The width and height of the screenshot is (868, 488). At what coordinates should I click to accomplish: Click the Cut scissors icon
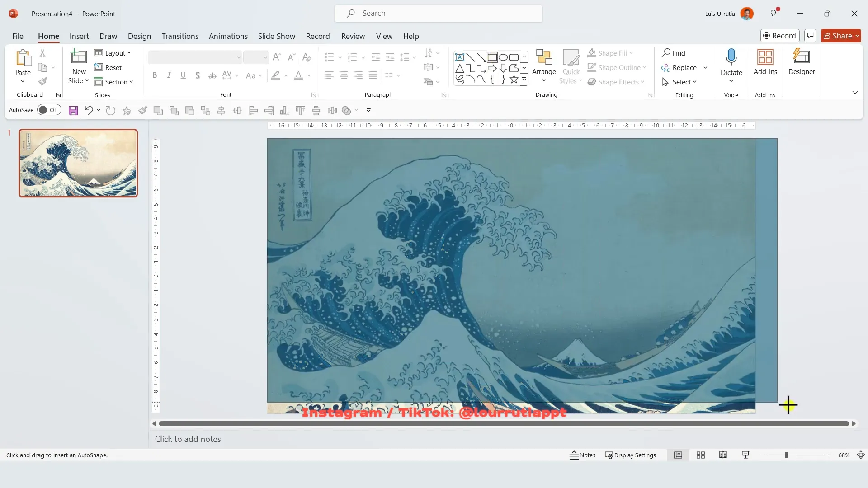(42, 53)
